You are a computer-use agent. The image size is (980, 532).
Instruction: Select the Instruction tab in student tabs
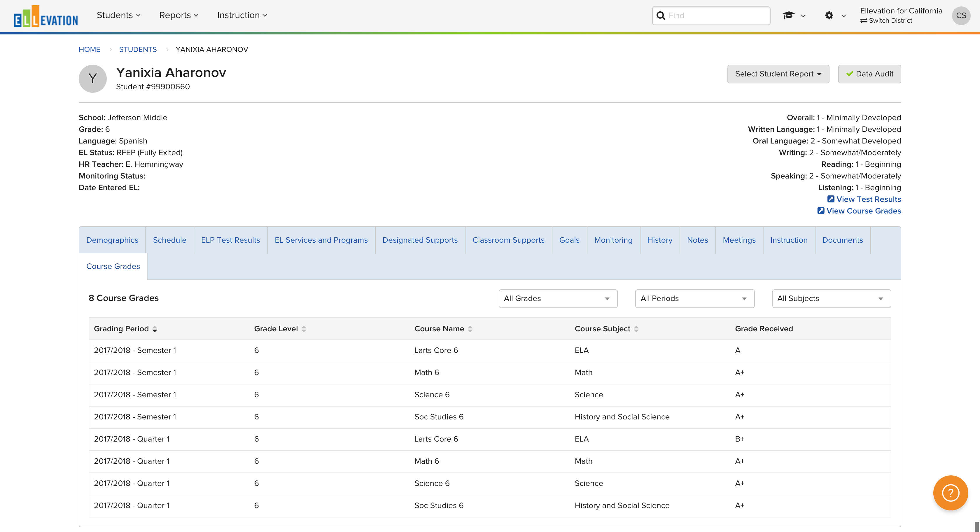(x=789, y=240)
